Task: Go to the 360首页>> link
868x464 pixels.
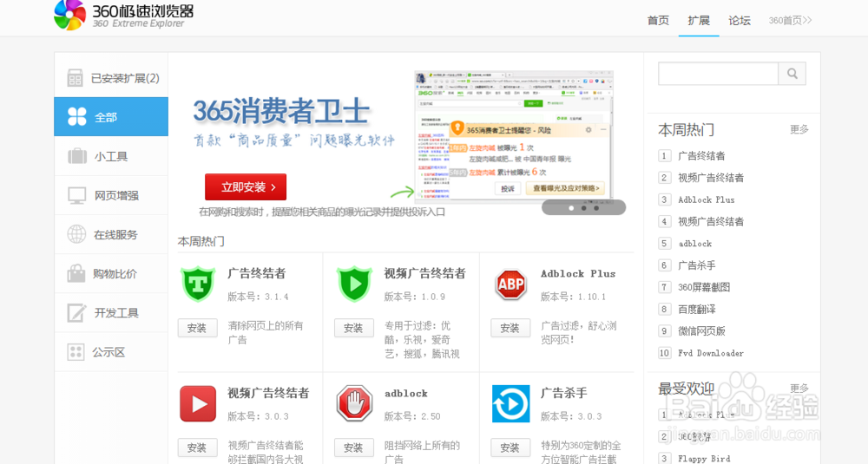Action: 790,21
